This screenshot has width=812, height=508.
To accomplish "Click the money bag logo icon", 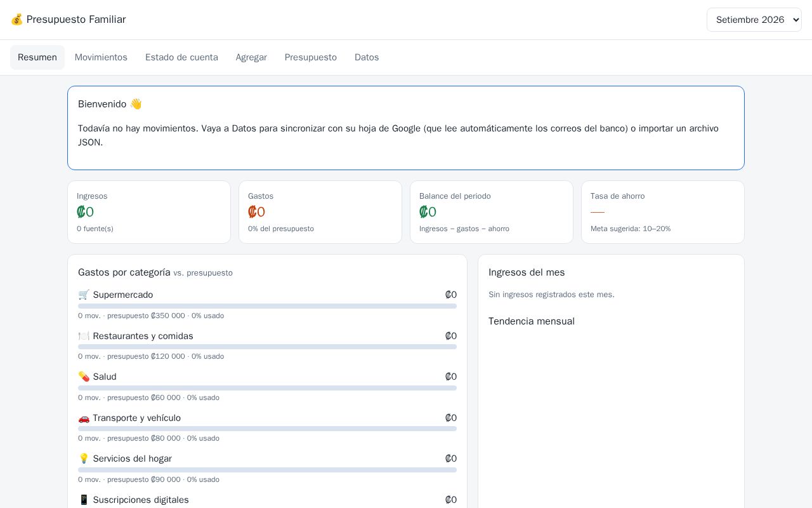I will (x=16, y=20).
